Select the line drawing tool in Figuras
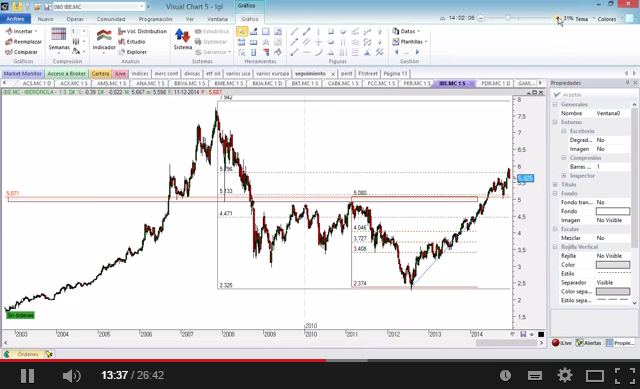 [x=294, y=31]
